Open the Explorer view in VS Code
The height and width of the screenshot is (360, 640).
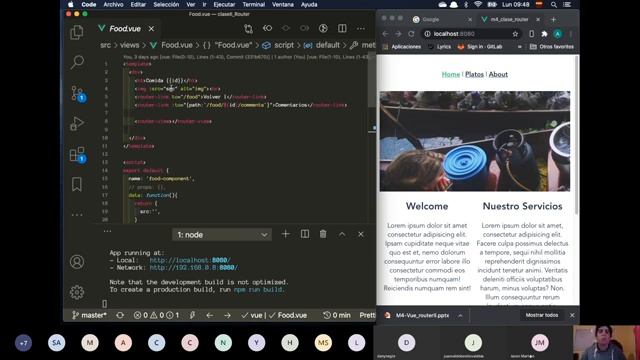click(x=77, y=32)
